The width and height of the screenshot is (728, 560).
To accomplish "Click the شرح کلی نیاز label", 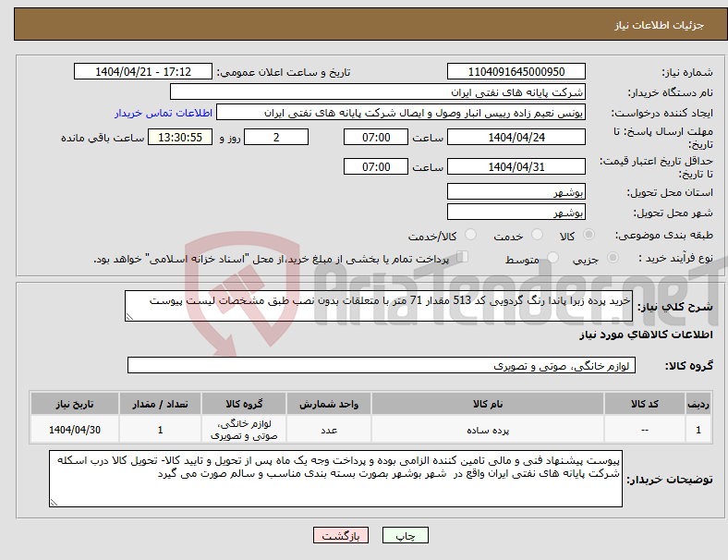I will coord(674,307).
